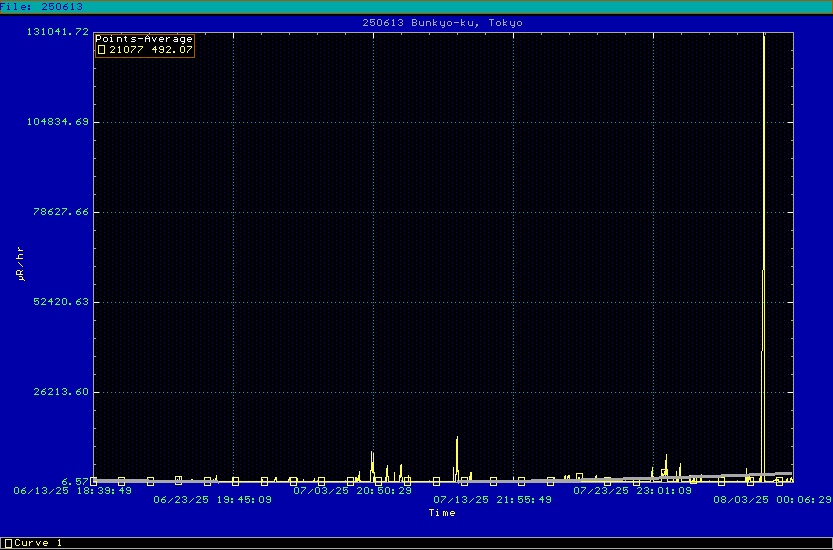833x550 pixels.
Task: Toggle the Curve 1 checkbox
Action: (8, 543)
